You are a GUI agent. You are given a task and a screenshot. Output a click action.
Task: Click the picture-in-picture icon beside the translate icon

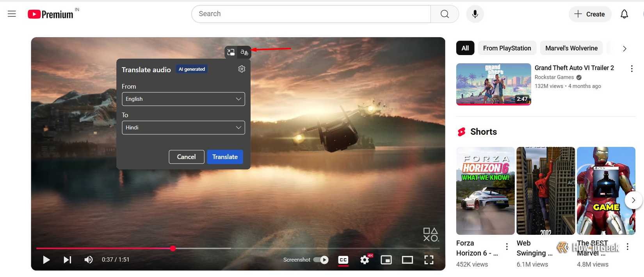(231, 52)
